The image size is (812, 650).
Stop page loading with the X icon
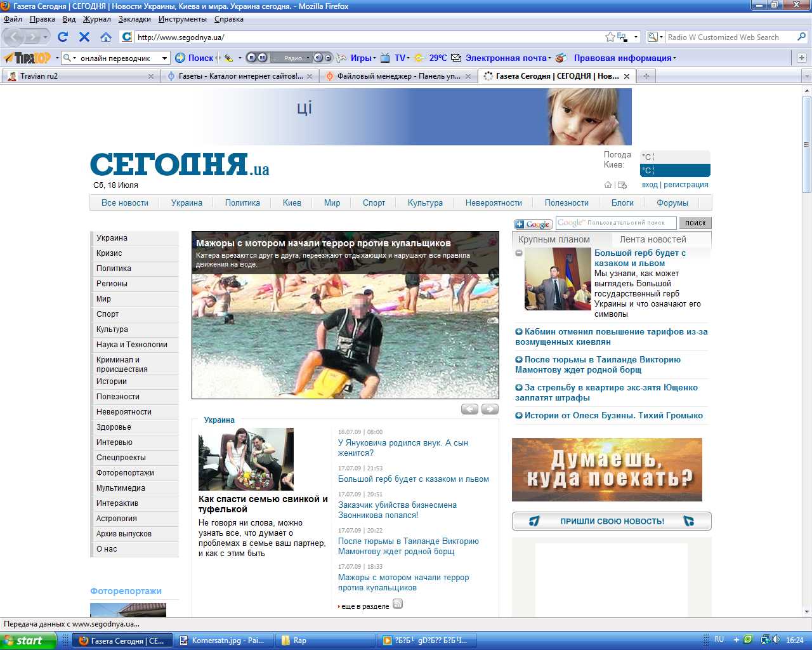coord(84,37)
